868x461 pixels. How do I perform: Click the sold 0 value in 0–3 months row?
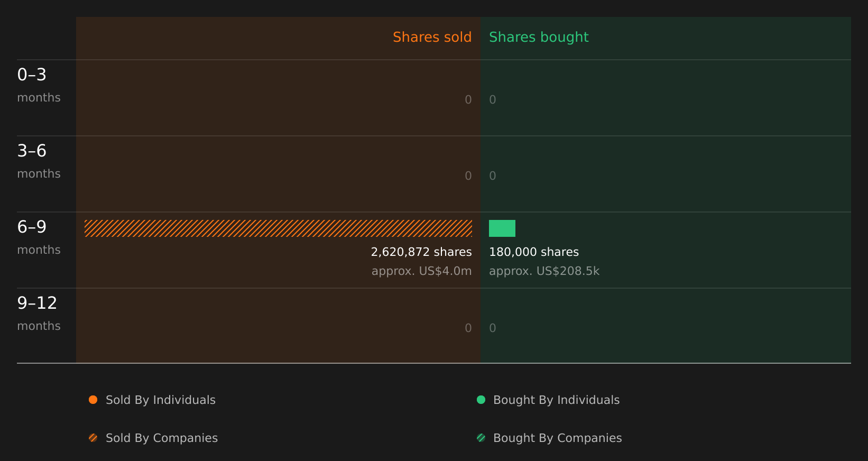468,100
